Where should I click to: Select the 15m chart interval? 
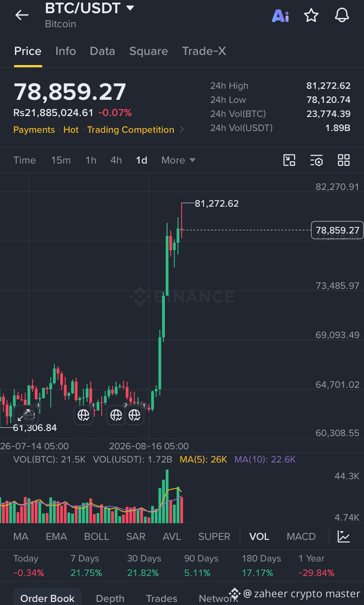click(61, 160)
